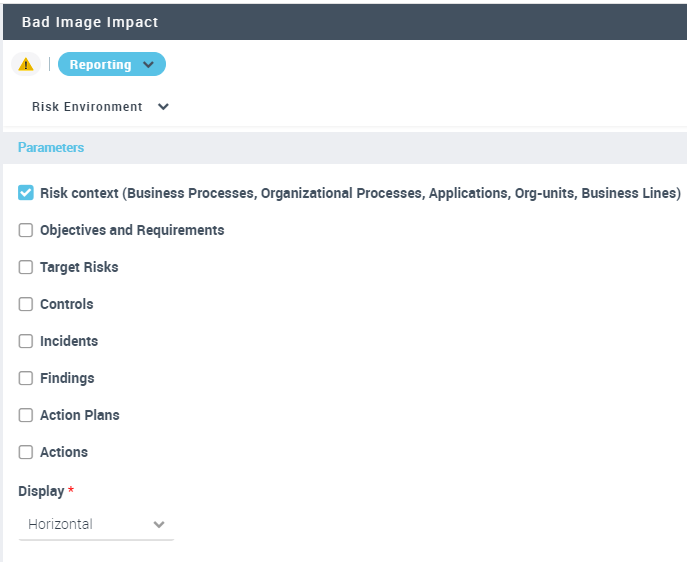Screen dimensions: 687x562
Task: Enable the Objectives and Requirements checkbox
Action: (26, 230)
